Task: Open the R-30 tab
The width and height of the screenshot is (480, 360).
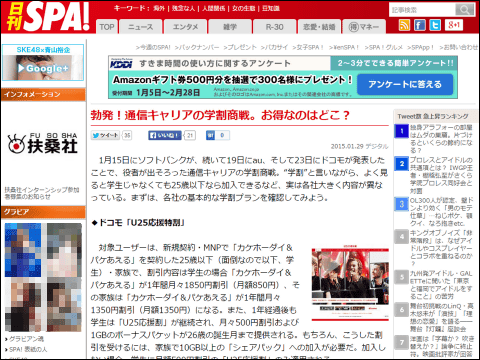Action: (275, 27)
